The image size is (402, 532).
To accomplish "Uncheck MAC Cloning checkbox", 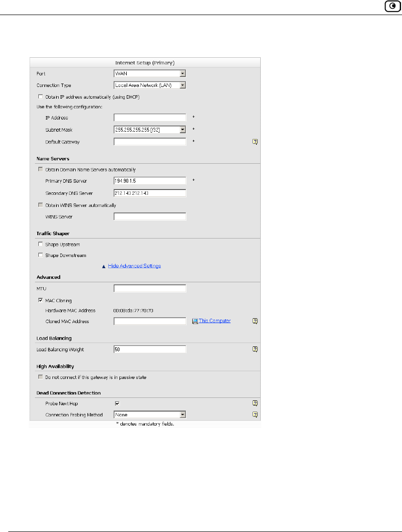I will (41, 300).
